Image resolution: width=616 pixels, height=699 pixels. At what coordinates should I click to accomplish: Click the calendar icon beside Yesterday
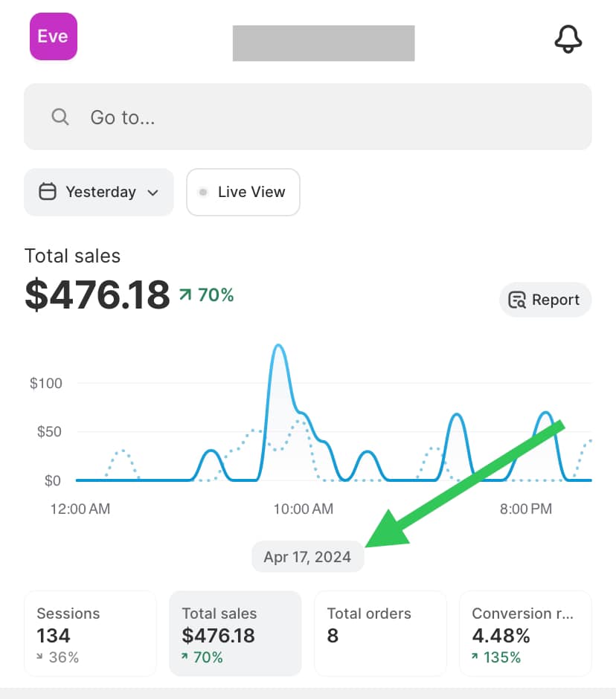pyautogui.click(x=47, y=192)
